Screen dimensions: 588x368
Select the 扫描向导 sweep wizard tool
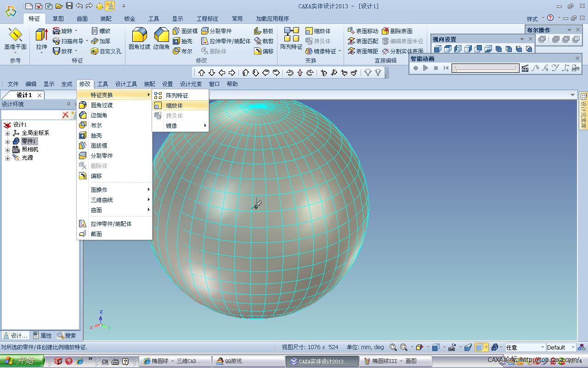68,41
